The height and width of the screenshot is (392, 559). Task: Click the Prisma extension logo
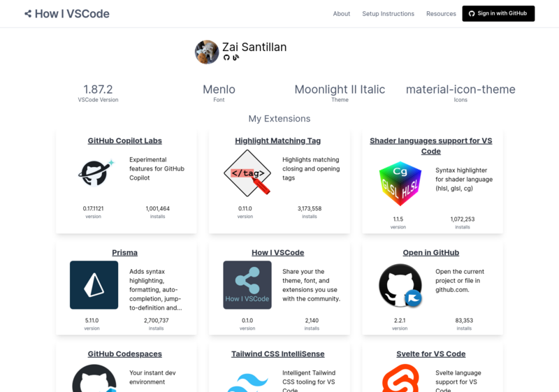coord(94,285)
